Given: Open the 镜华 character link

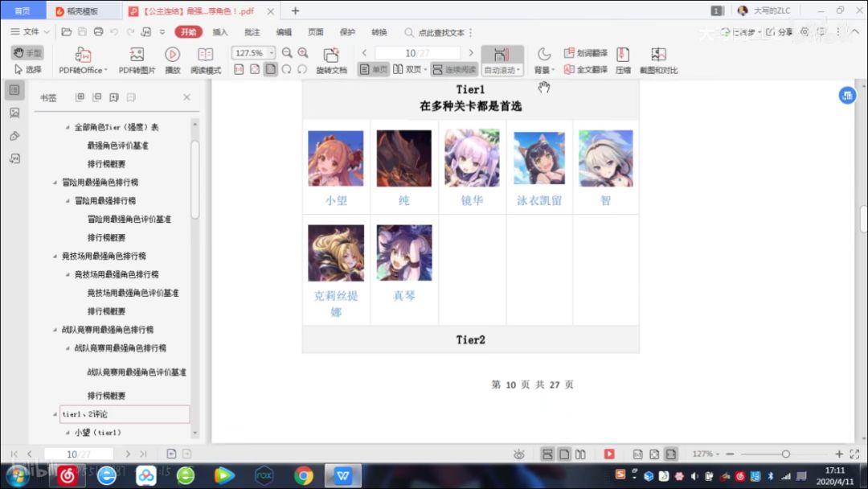Looking at the screenshot, I should pyautogui.click(x=472, y=200).
